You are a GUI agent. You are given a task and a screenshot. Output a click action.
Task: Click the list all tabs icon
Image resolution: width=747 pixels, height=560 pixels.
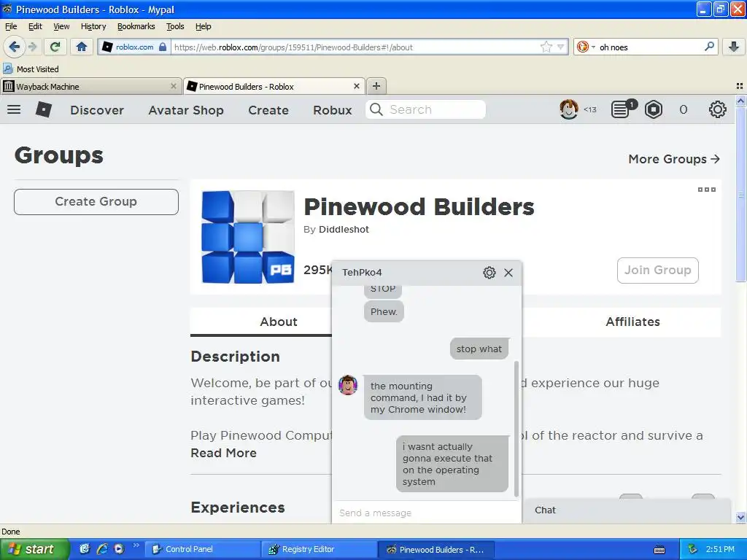point(740,86)
